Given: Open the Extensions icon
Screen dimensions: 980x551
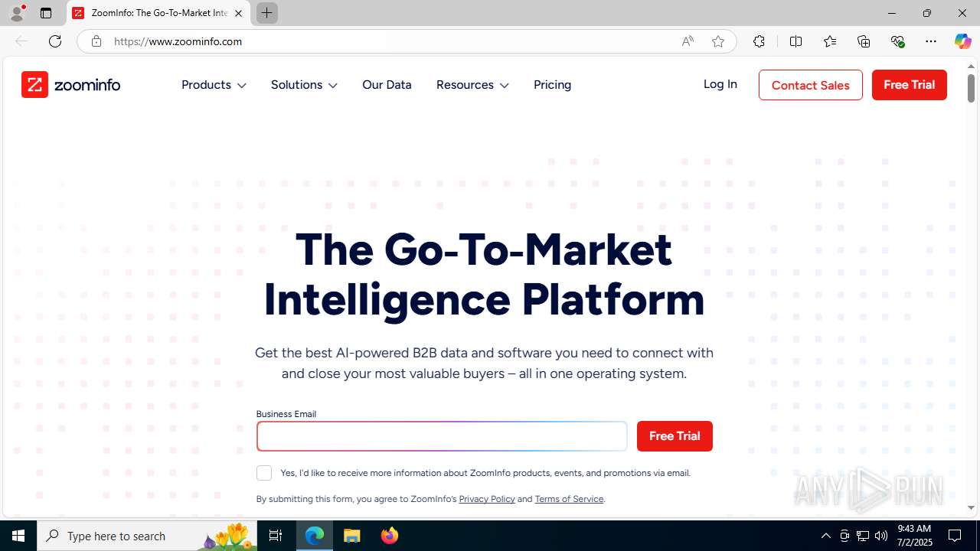Looking at the screenshot, I should click(x=759, y=41).
